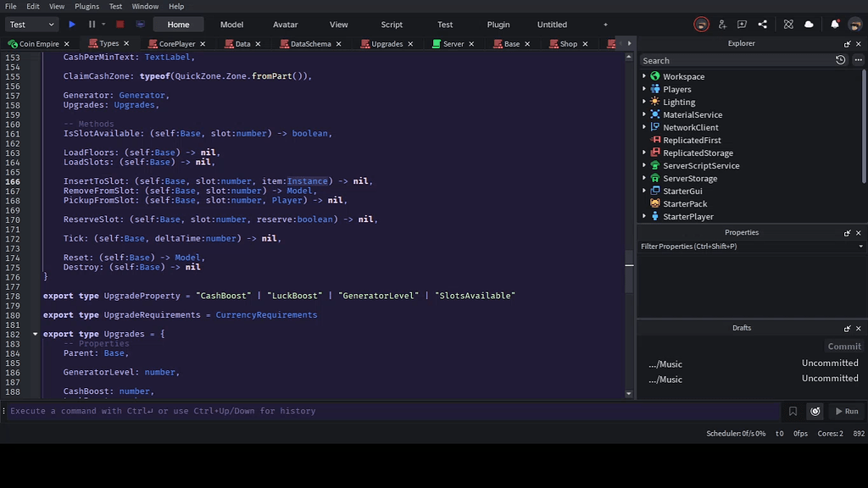Click the command bar input field
The height and width of the screenshot is (488, 868).
click(393, 411)
